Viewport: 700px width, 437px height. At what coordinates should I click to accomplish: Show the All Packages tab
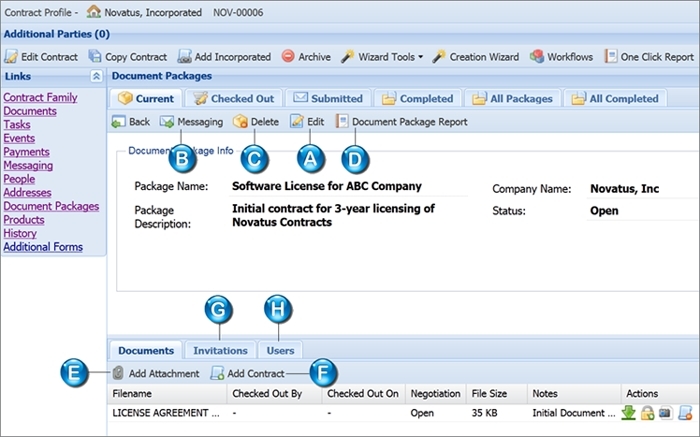512,98
